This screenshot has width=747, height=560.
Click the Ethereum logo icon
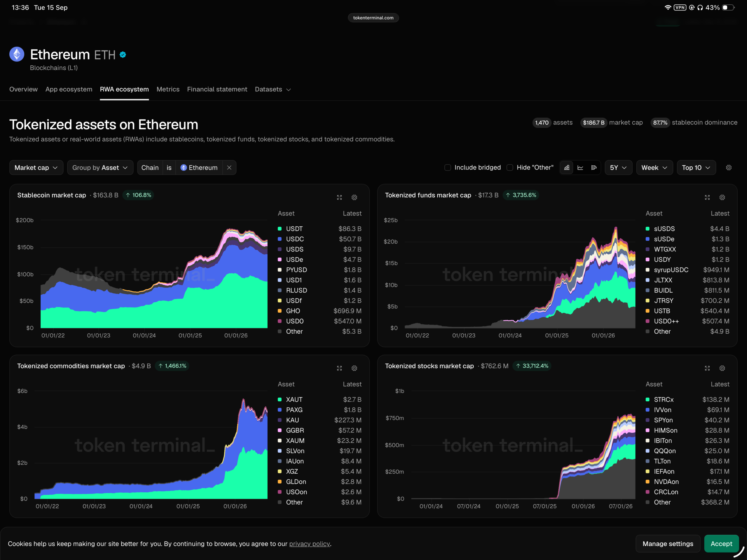pos(17,54)
